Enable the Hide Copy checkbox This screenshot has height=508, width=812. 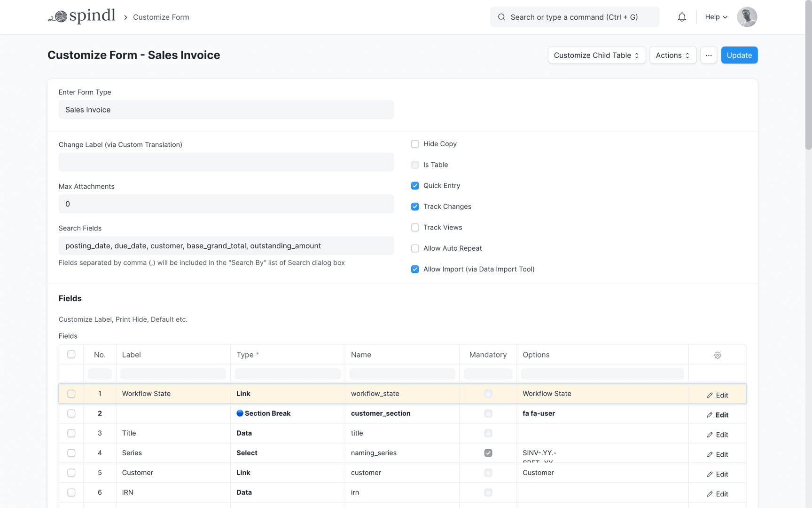(415, 144)
